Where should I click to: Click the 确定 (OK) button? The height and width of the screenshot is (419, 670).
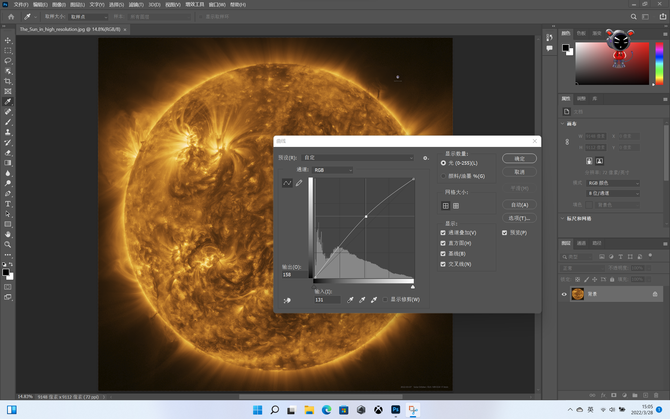pyautogui.click(x=519, y=158)
